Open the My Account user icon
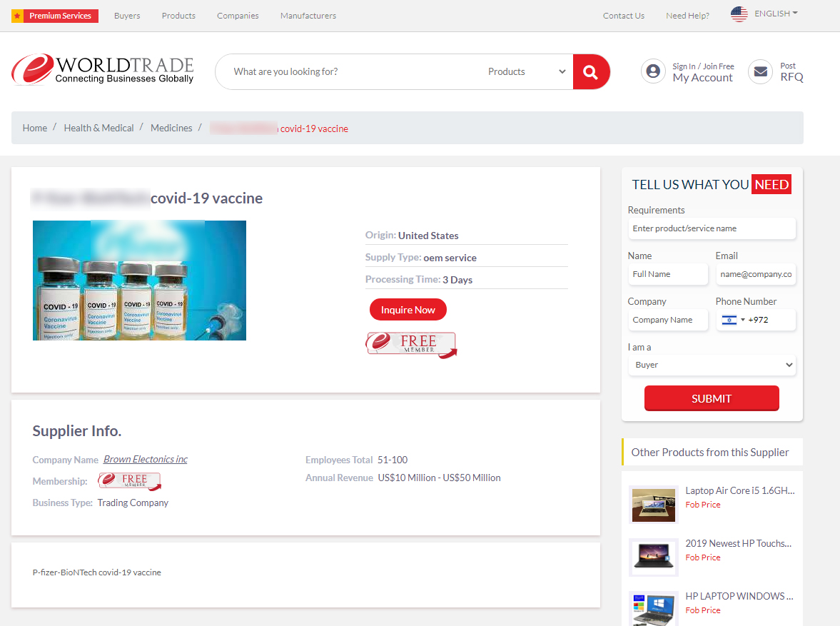The height and width of the screenshot is (626, 840). coord(653,71)
